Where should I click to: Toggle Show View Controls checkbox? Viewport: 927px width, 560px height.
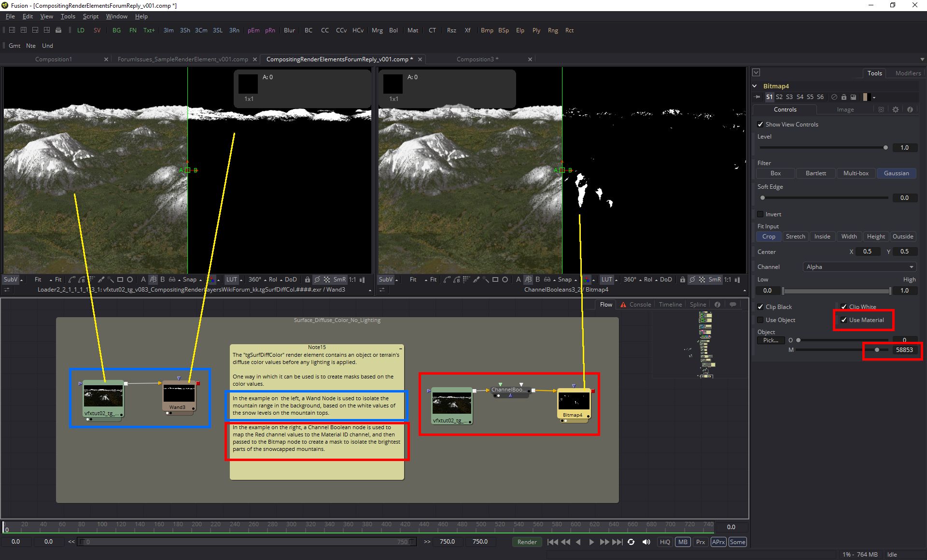760,124
